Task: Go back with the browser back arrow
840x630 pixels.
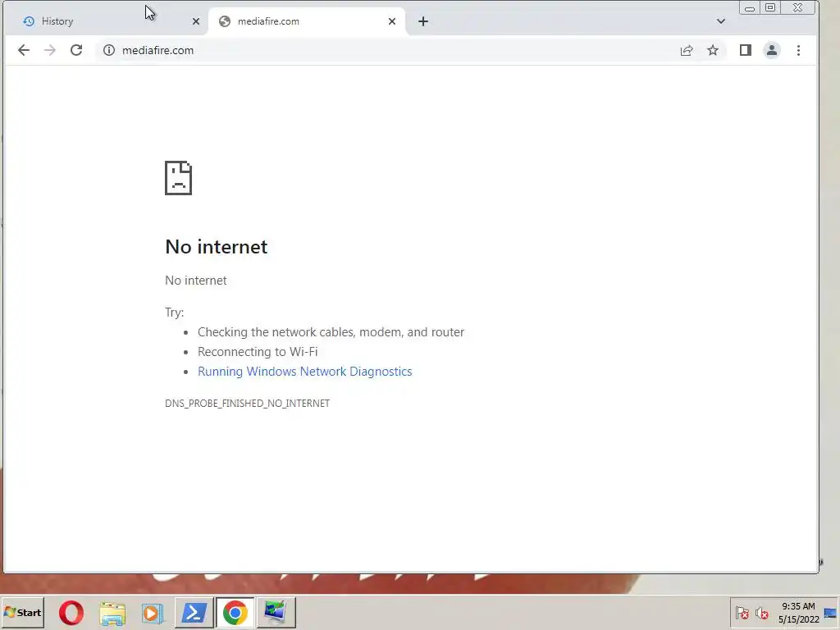Action: point(24,50)
